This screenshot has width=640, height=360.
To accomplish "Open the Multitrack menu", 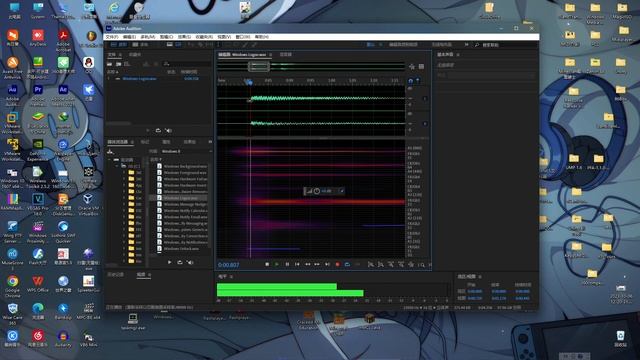I will (x=148, y=37).
